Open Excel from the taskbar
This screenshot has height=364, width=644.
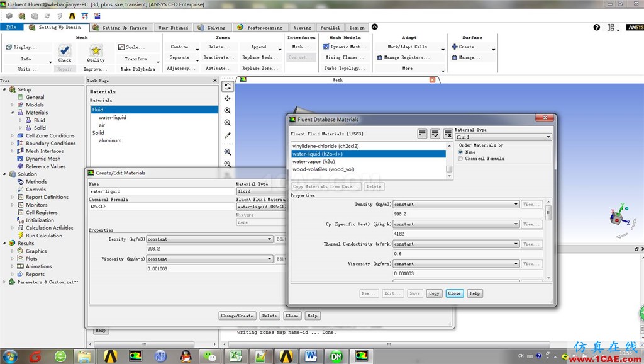(235, 356)
